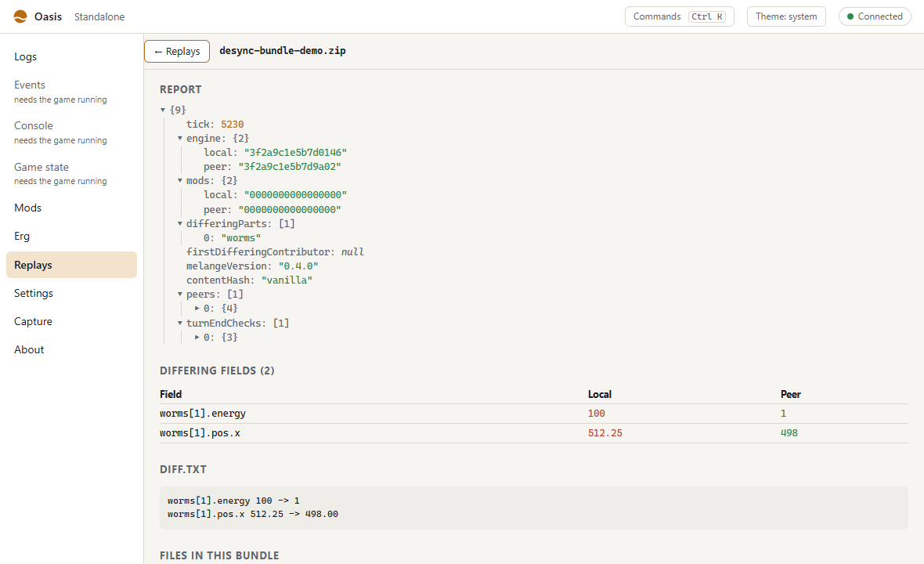
Task: Click the tick value 5230
Action: point(233,125)
